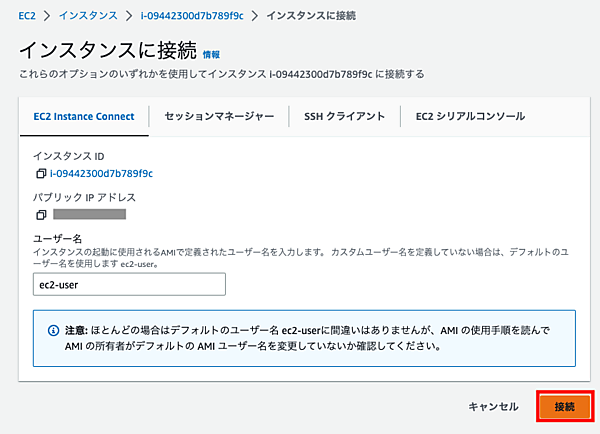Copy the instance ID with the copy icon

click(x=41, y=174)
